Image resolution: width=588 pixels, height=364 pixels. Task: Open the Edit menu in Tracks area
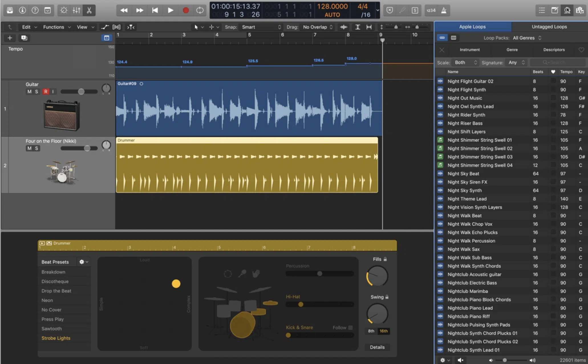click(29, 27)
